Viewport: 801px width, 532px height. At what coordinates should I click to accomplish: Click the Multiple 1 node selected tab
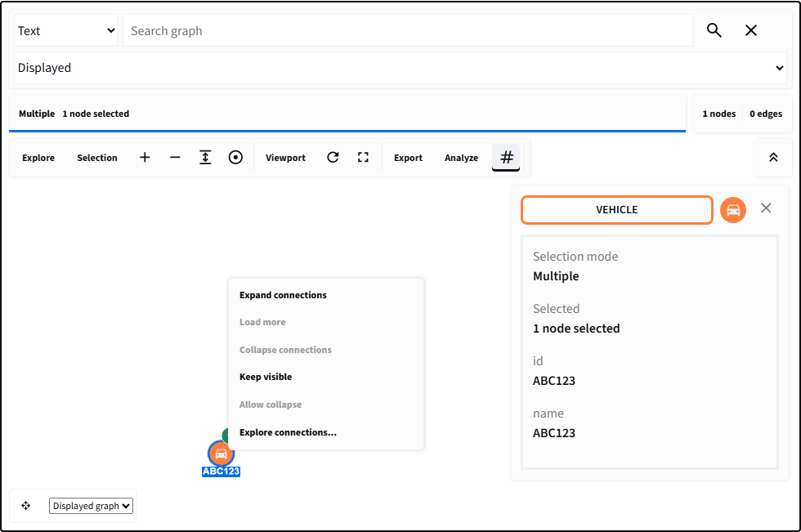(347, 114)
